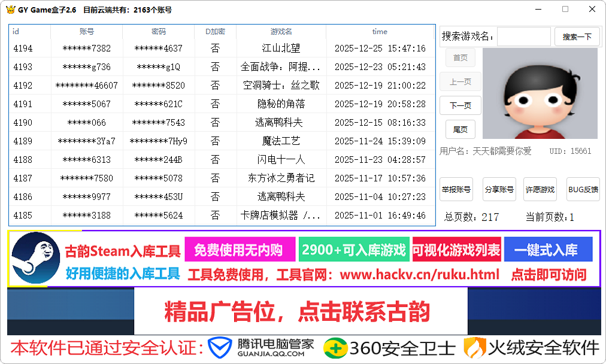This screenshot has width=606, height=364.
Task: Click the 上一页 previous page button
Action: [460, 81]
